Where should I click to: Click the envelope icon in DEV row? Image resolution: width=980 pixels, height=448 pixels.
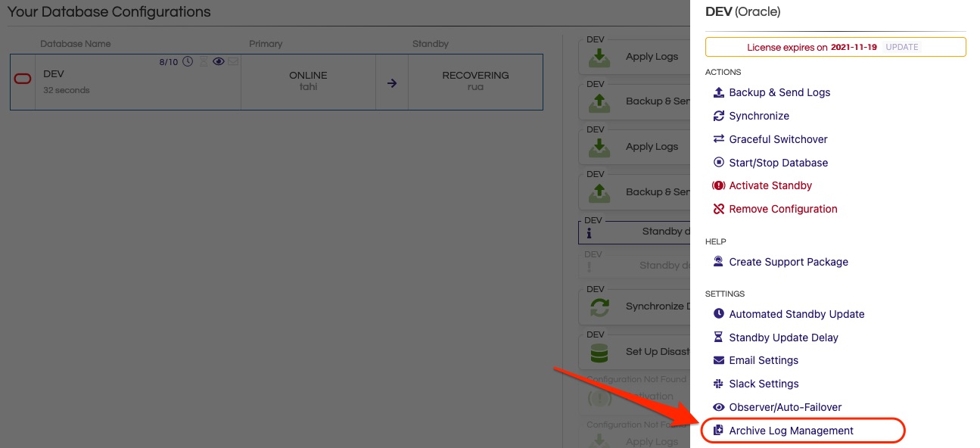233,62
